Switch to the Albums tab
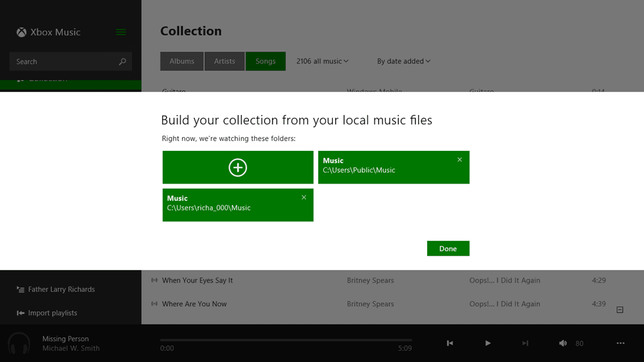The image size is (644, 362). tap(182, 61)
